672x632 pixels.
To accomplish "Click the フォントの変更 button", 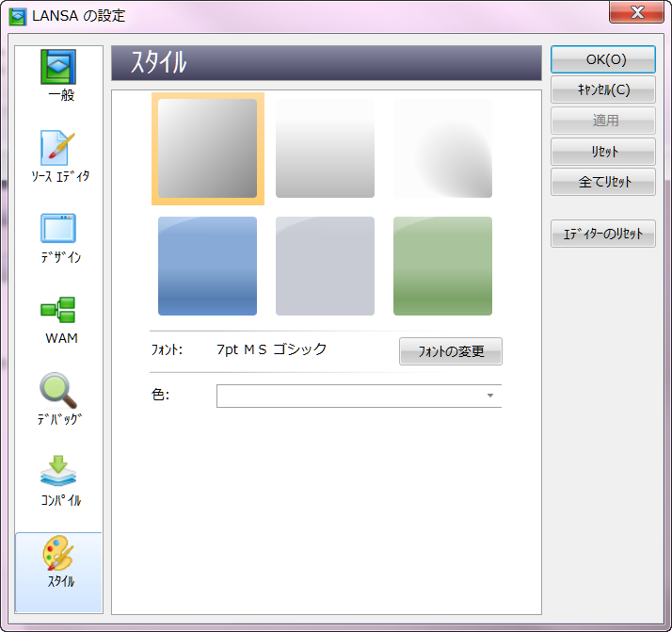I will [451, 351].
